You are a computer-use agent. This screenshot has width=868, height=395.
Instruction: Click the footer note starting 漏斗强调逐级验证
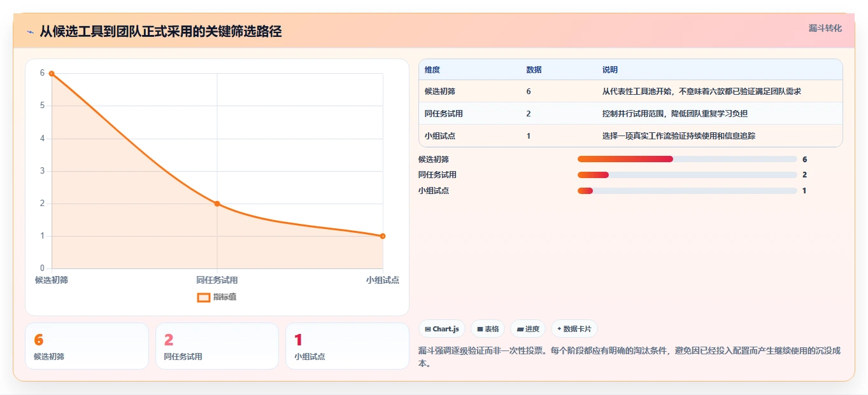pyautogui.click(x=629, y=357)
